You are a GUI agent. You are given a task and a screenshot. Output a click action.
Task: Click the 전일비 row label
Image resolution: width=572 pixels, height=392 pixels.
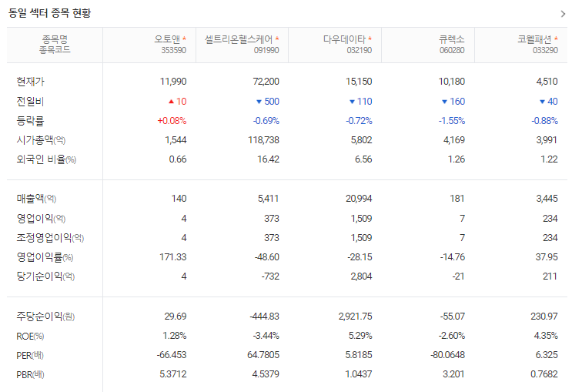[30, 101]
